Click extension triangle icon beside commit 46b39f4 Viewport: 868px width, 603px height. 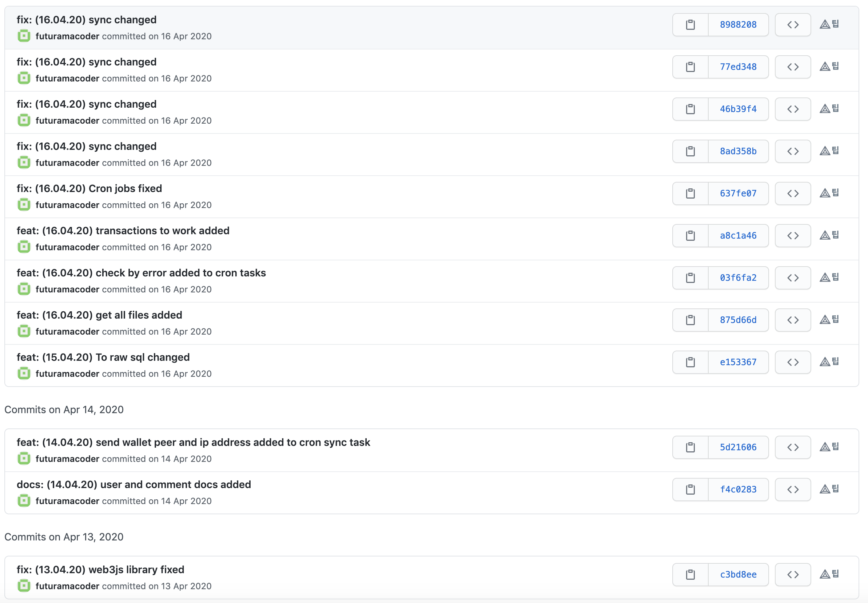(x=825, y=109)
